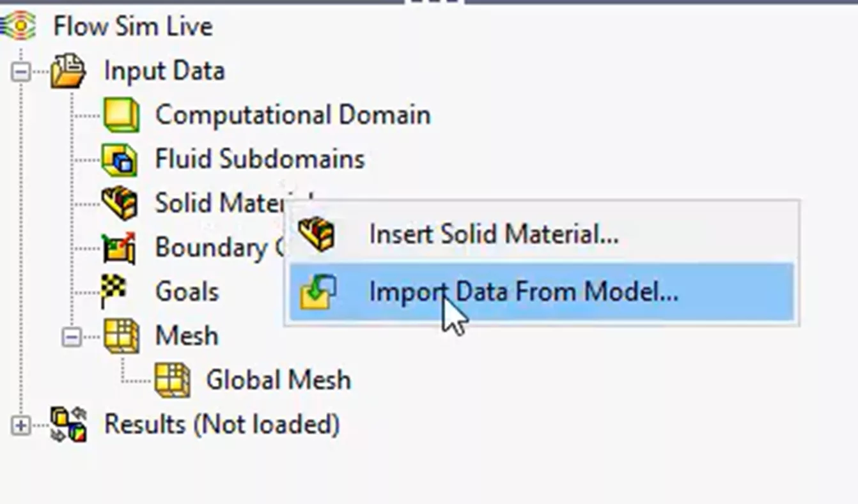
Task: Select the Results (Not loaded) entry
Action: point(221,422)
